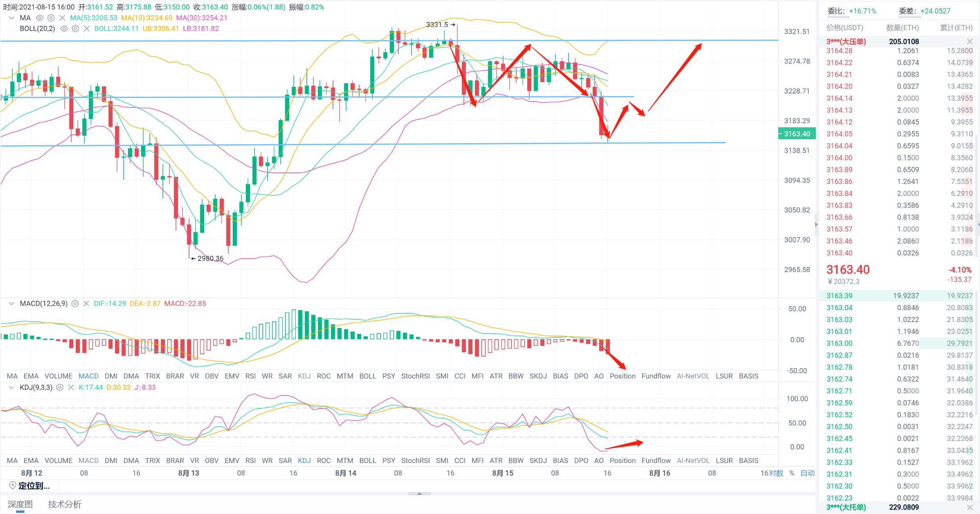Open MA indicator settings gear
This screenshot has width=980, height=514.
pos(51,18)
